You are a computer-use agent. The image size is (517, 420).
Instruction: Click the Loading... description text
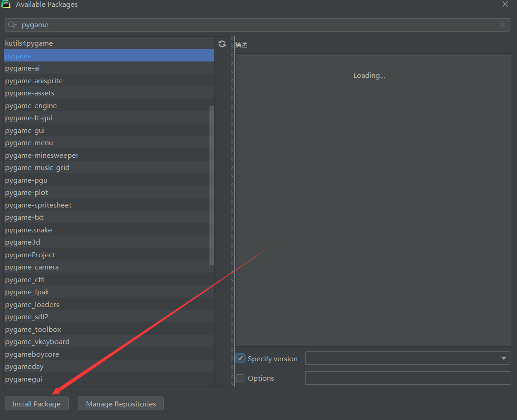(x=369, y=76)
